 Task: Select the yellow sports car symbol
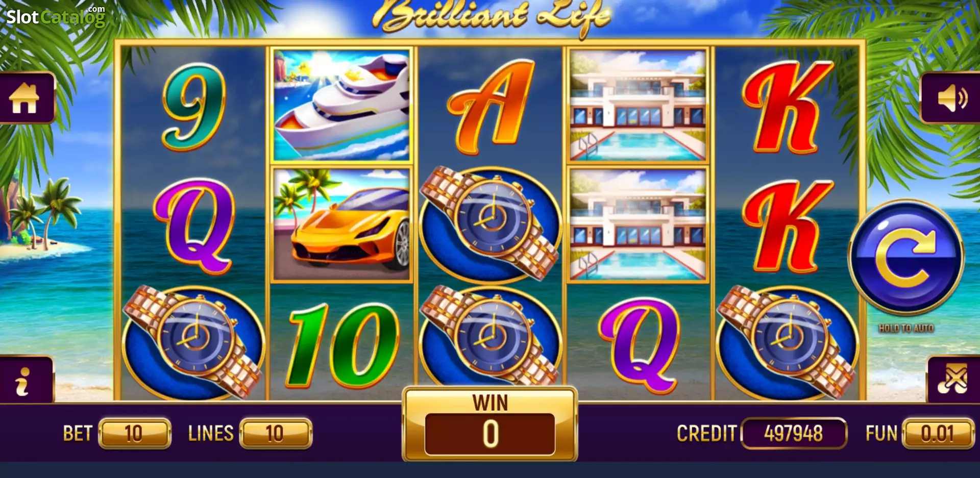341,224
